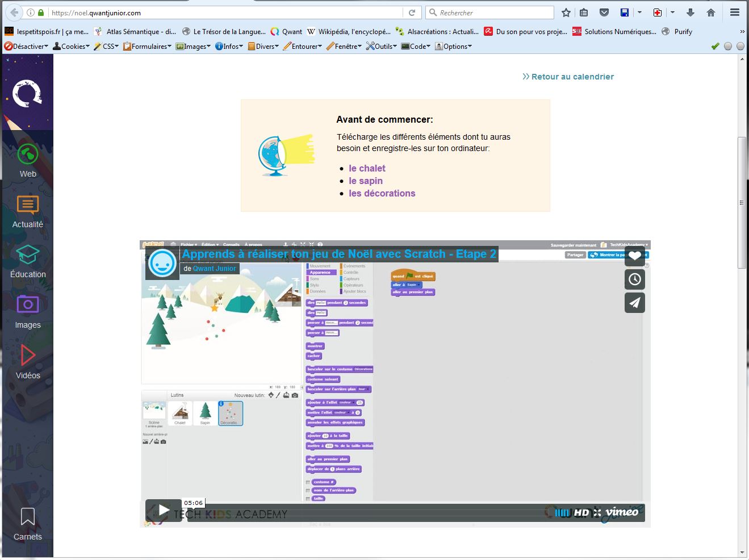This screenshot has width=749, height=560.
Task: Open the Qwant Junior author link
Action: point(215,269)
